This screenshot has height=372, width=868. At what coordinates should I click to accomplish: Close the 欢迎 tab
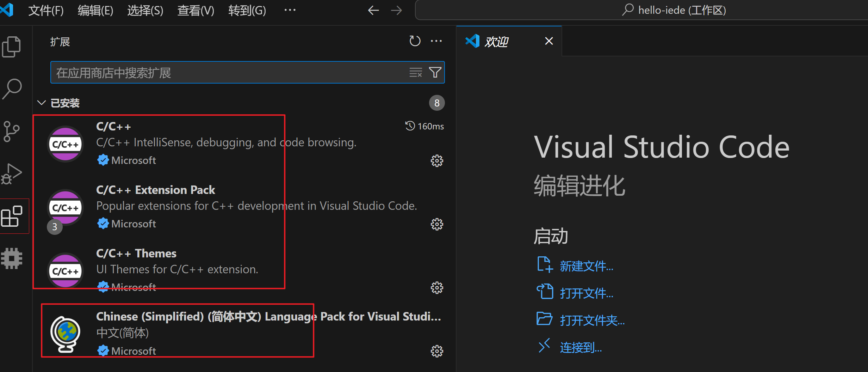point(549,41)
